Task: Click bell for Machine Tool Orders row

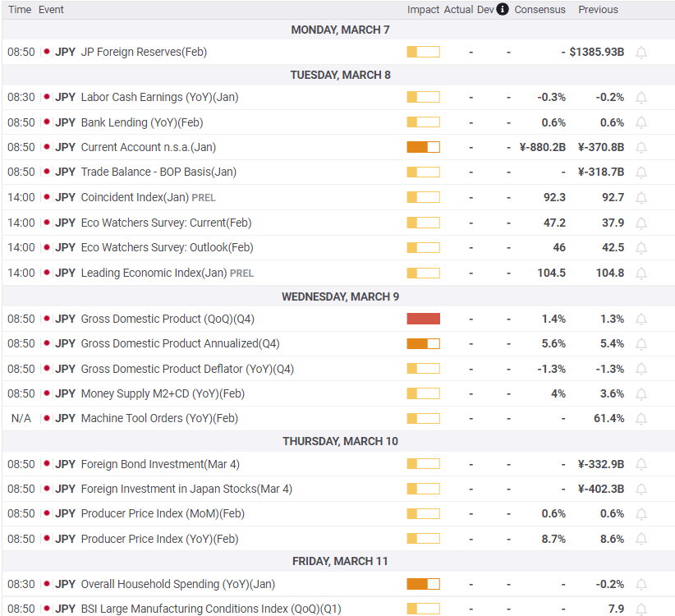Action: (x=641, y=419)
